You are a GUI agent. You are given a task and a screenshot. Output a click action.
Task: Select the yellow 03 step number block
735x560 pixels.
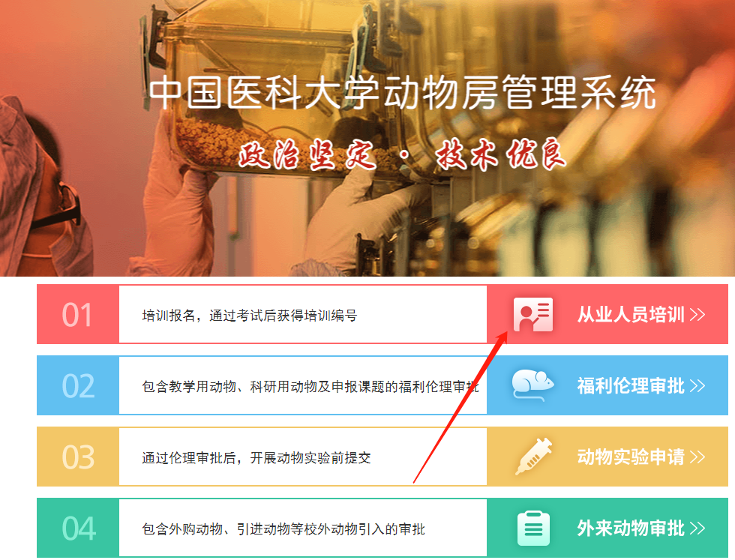pyautogui.click(x=78, y=457)
